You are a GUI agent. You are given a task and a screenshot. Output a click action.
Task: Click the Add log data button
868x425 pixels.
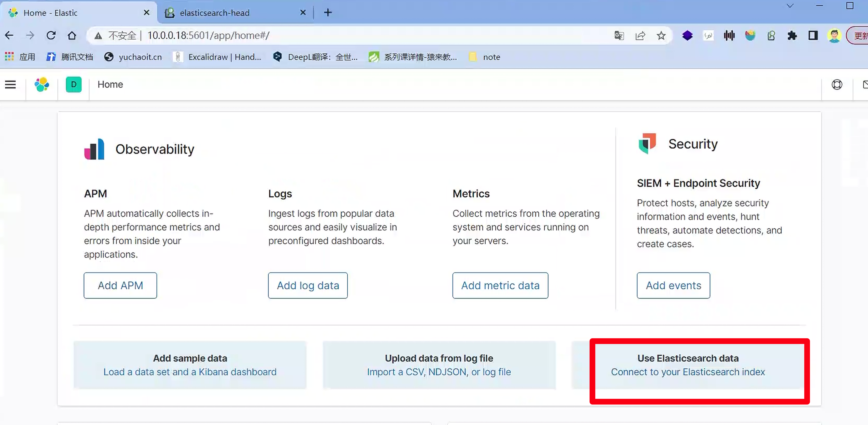[308, 285]
